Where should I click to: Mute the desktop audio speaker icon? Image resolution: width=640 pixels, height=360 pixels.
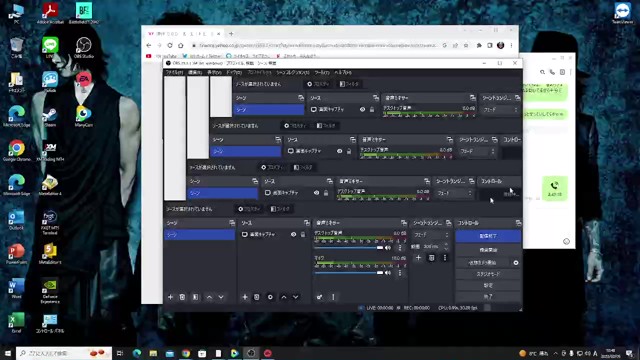pos(388,248)
